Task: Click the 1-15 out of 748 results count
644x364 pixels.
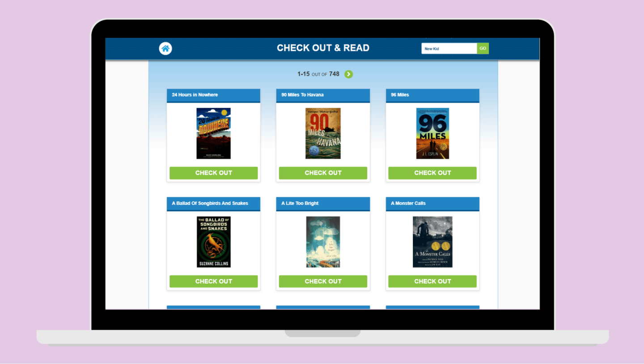Action: pos(318,74)
